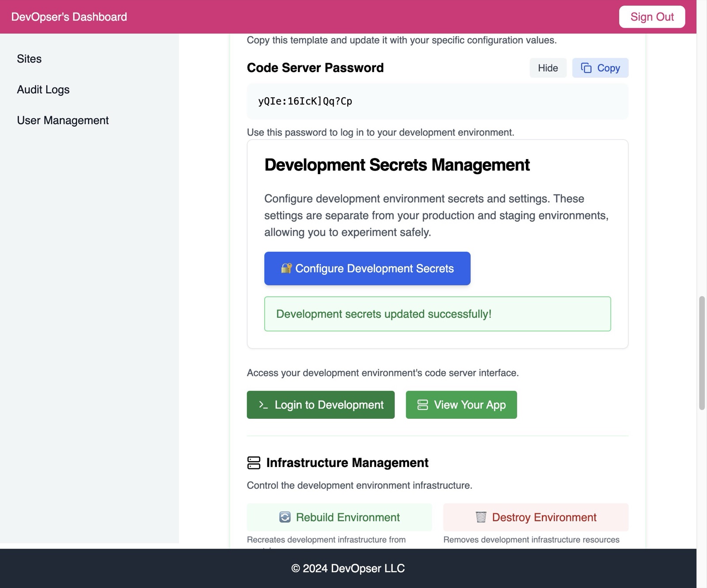Click the Development Secrets Management heading
Viewport: 707px width, 588px height.
click(x=397, y=165)
